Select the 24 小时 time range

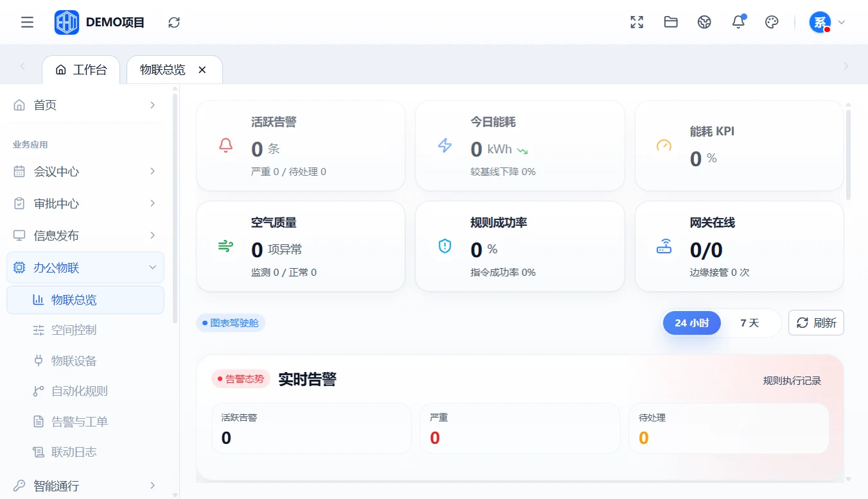pyautogui.click(x=692, y=323)
